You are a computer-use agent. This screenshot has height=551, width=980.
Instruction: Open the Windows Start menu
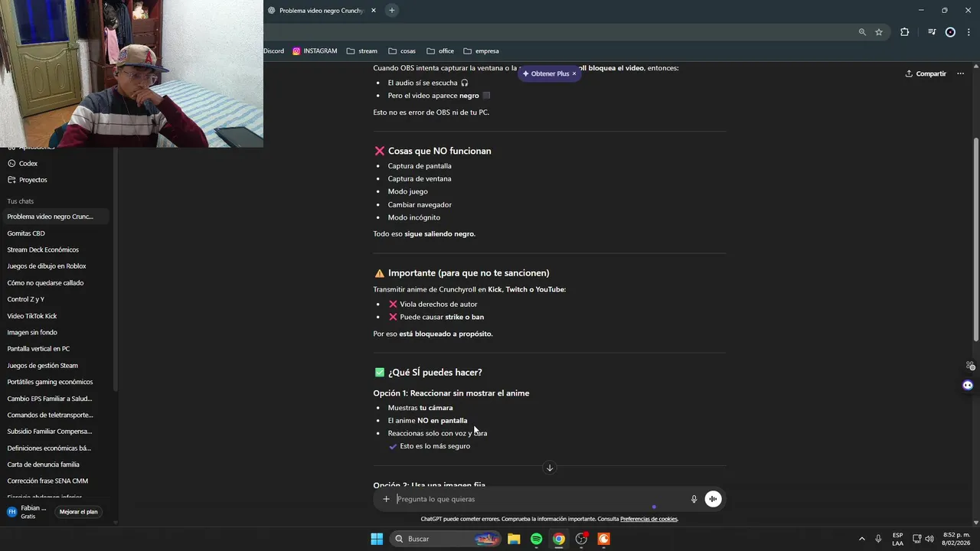(x=377, y=539)
